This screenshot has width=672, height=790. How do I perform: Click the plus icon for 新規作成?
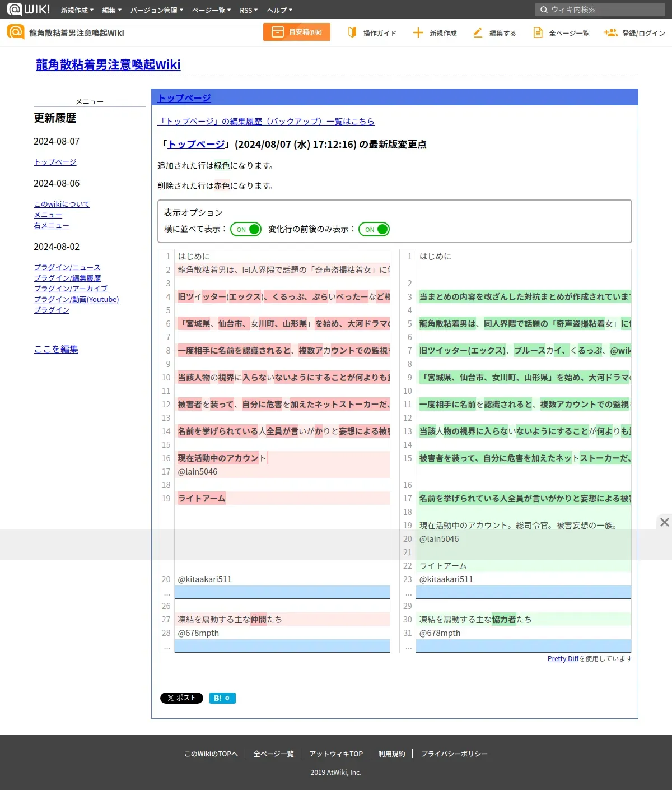[418, 32]
